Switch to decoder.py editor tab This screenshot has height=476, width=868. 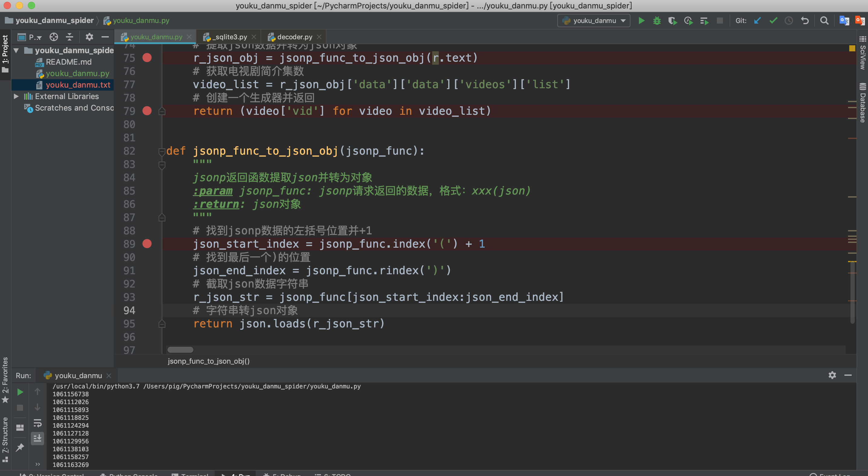(x=294, y=37)
